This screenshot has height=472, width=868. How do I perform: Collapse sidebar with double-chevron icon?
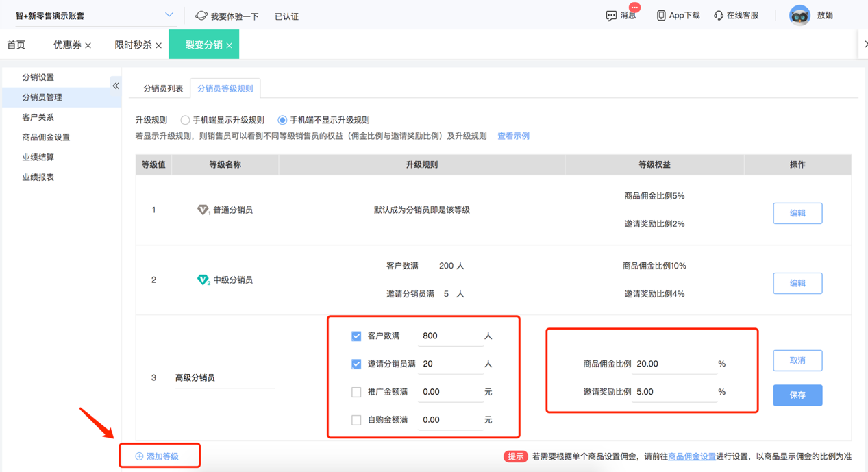point(116,86)
